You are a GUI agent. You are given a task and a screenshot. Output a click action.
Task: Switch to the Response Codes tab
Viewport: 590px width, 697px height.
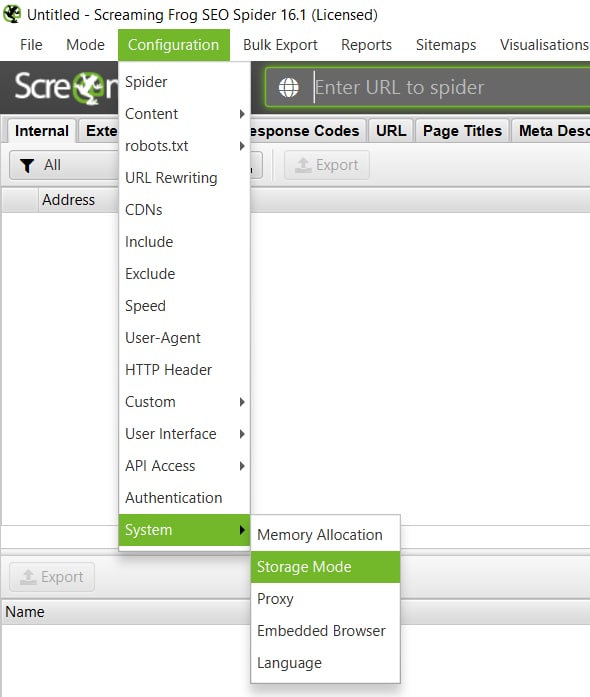[307, 131]
